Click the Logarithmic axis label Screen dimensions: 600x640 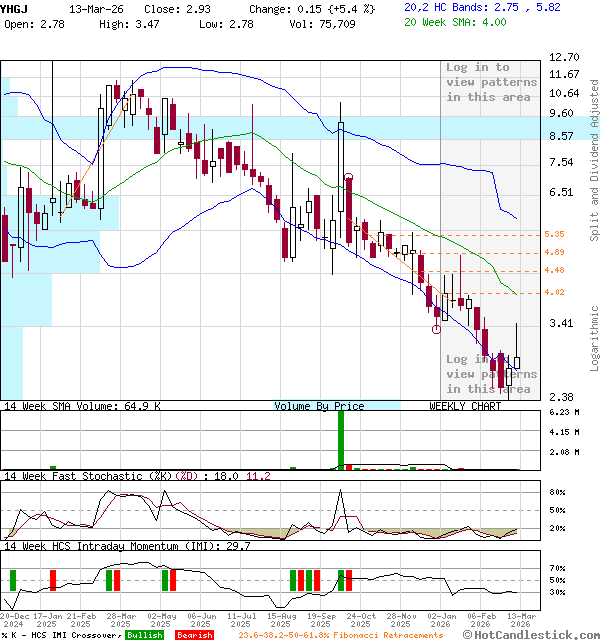(594, 338)
